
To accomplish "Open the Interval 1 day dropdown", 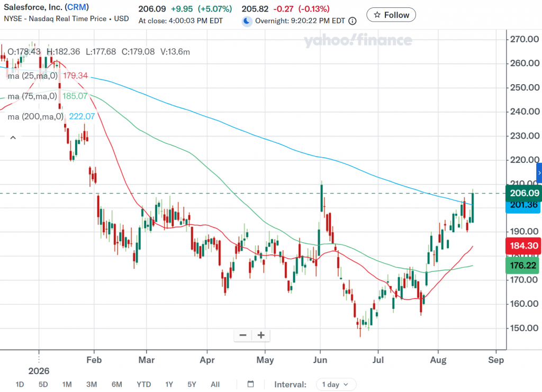I will click(x=336, y=385).
